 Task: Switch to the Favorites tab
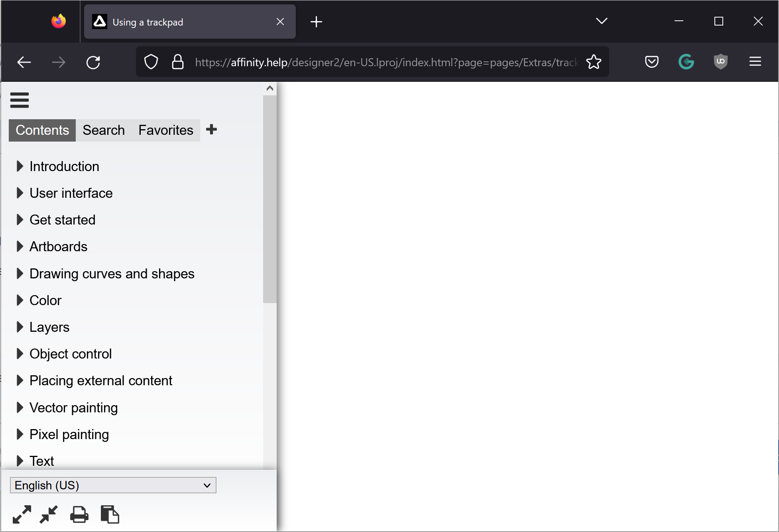pos(165,130)
